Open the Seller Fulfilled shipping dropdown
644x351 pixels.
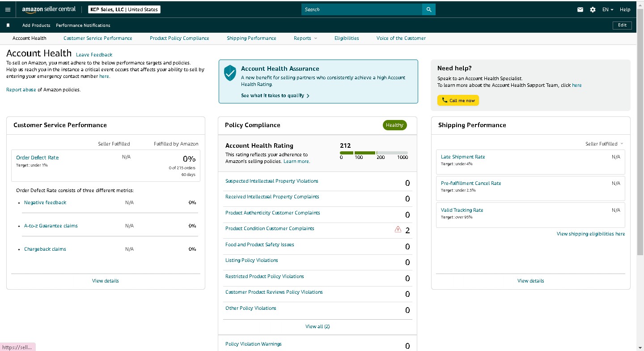coord(604,144)
